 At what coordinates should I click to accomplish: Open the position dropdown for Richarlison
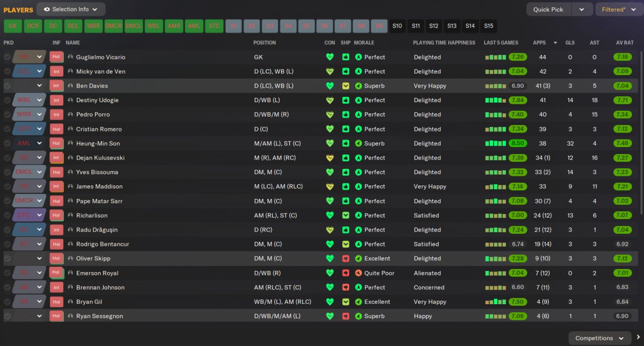coord(39,216)
